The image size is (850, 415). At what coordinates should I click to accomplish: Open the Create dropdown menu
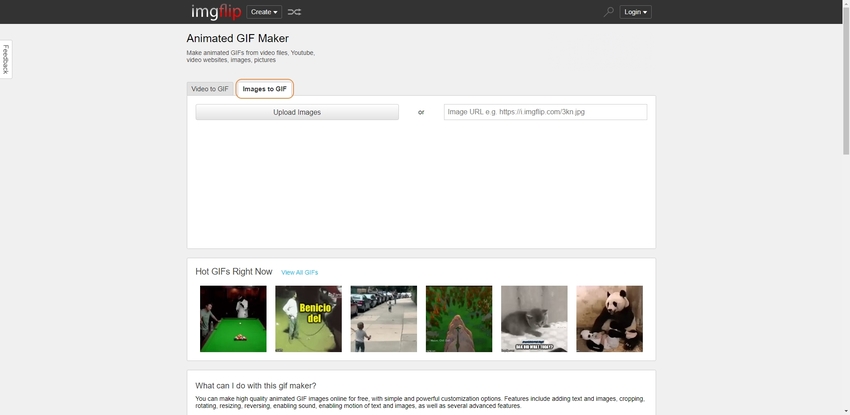point(264,12)
